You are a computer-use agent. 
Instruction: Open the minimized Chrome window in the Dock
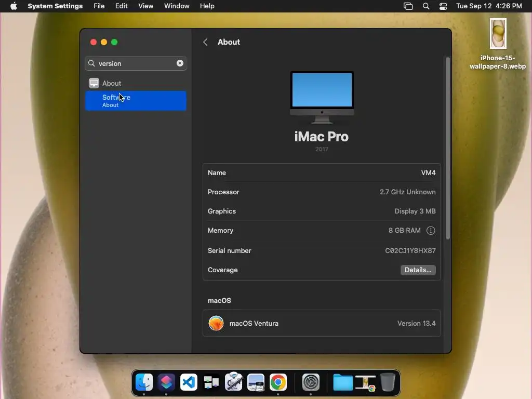(365, 383)
